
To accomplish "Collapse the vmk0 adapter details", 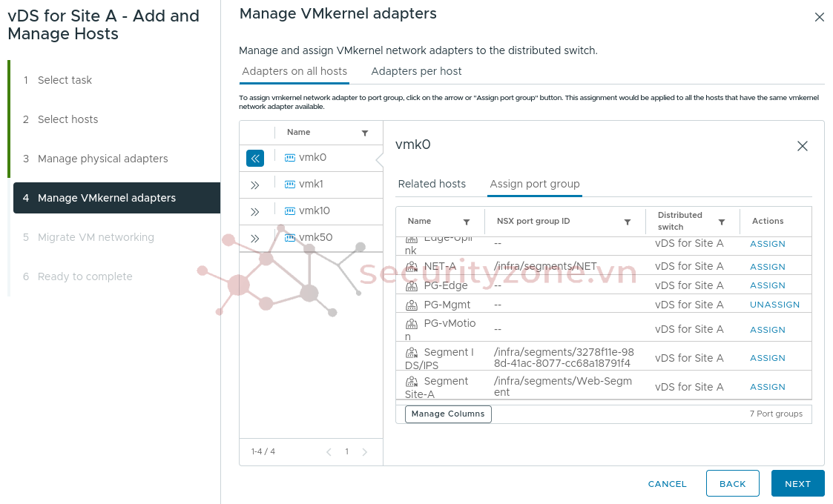I will pyautogui.click(x=255, y=158).
